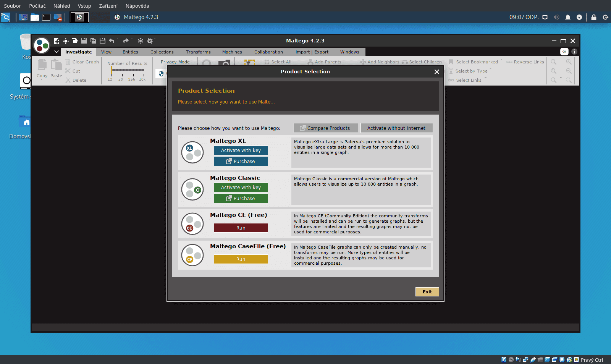Open a graph file using the folder icon
611x364 pixels.
pos(75,41)
